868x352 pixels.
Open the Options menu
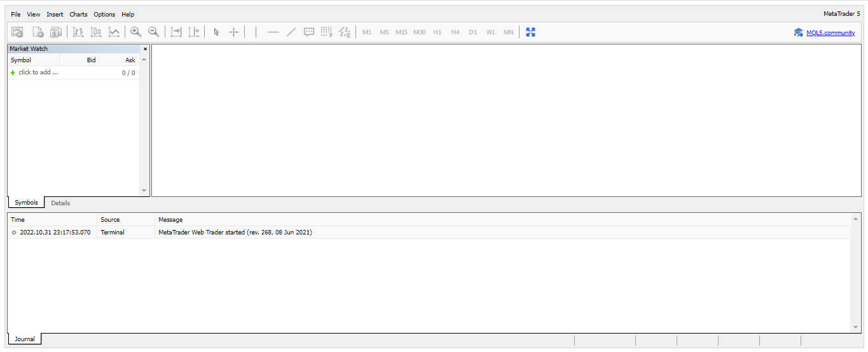pyautogui.click(x=104, y=14)
